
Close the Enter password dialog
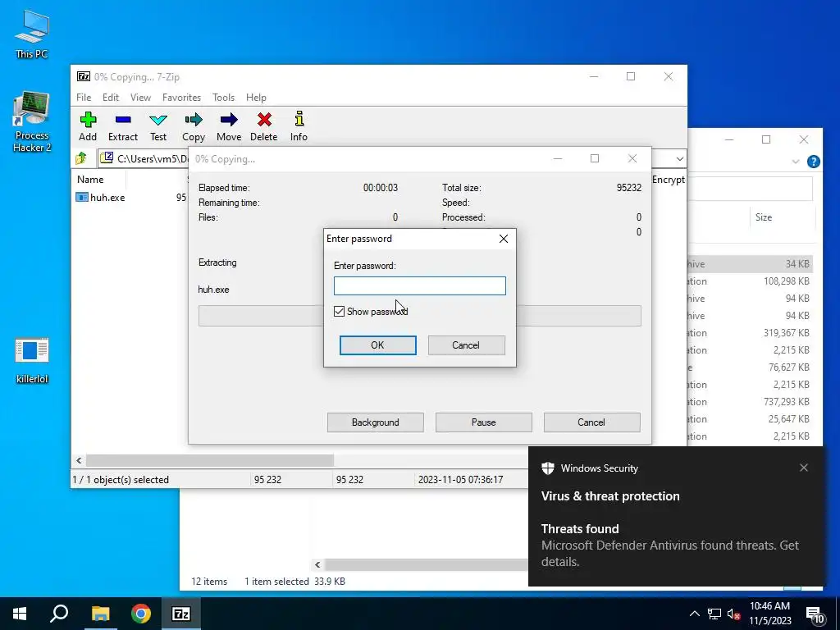(504, 239)
